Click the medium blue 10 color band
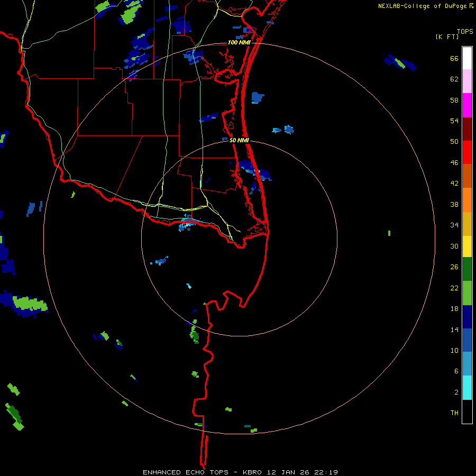The width and height of the screenshot is (476, 476). click(467, 340)
